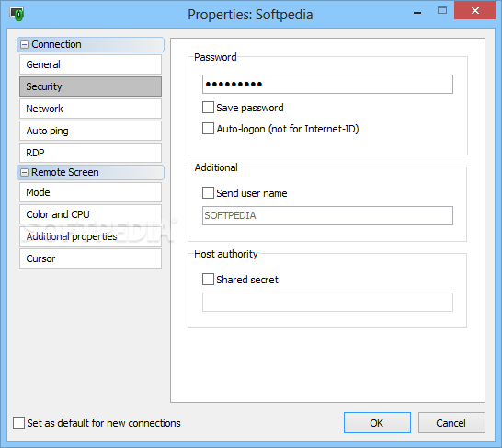This screenshot has height=448, width=502.
Task: Tick Set as default for new connections
Action: (x=18, y=422)
